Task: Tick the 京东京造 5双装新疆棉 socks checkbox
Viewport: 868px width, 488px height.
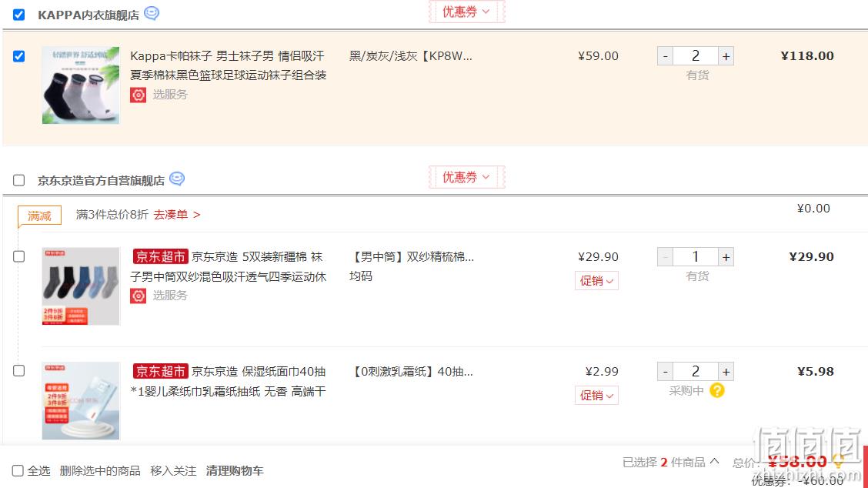Action: 18,256
